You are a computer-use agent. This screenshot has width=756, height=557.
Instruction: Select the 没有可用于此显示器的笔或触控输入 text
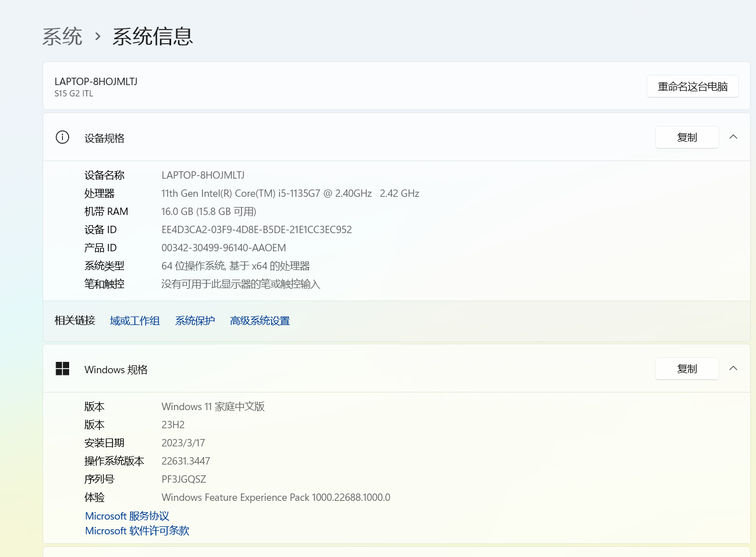[x=241, y=284]
